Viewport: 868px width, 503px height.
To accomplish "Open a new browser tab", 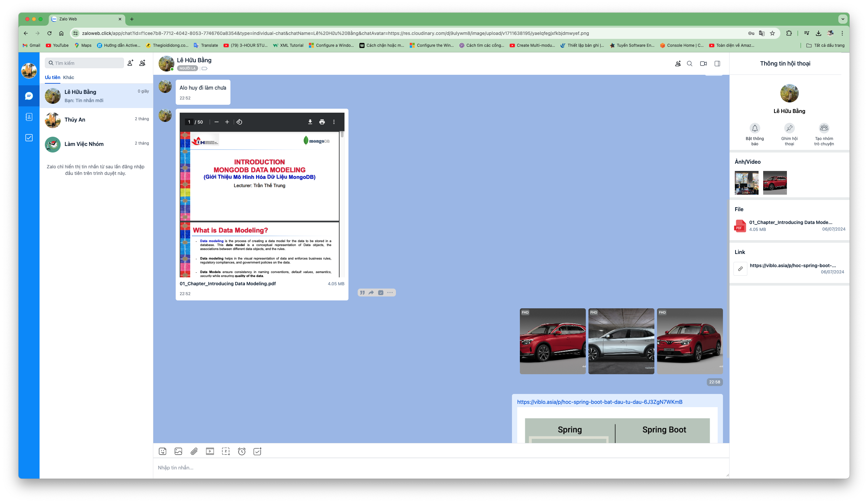I will tap(132, 19).
